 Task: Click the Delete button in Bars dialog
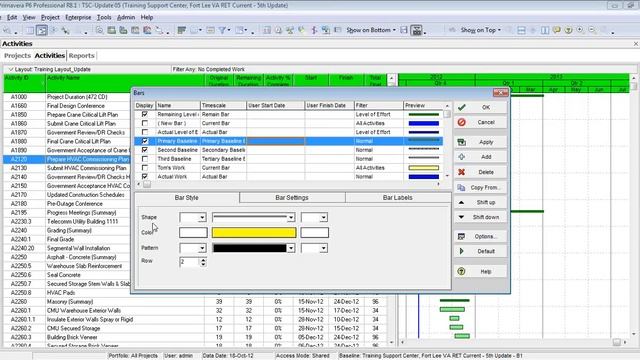pyautogui.click(x=480, y=172)
